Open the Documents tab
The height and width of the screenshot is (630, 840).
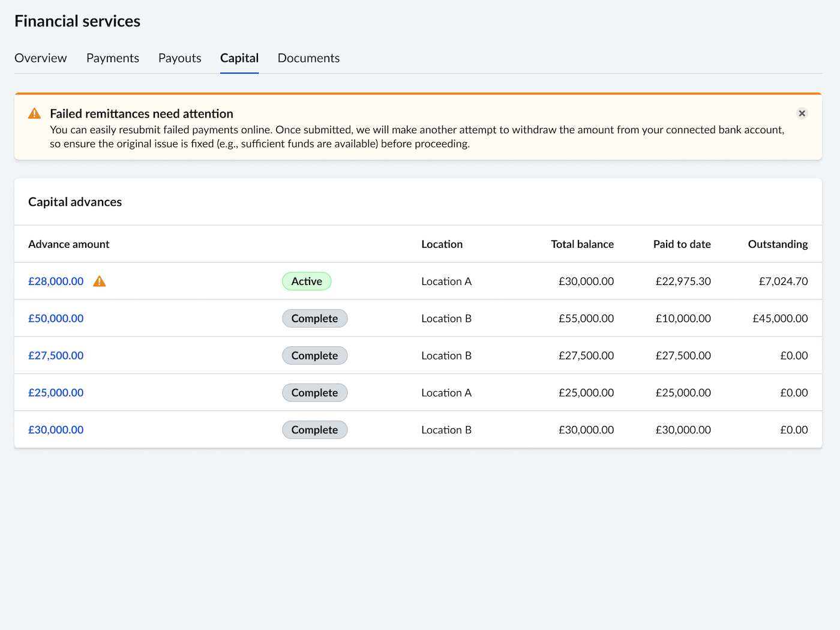point(308,58)
